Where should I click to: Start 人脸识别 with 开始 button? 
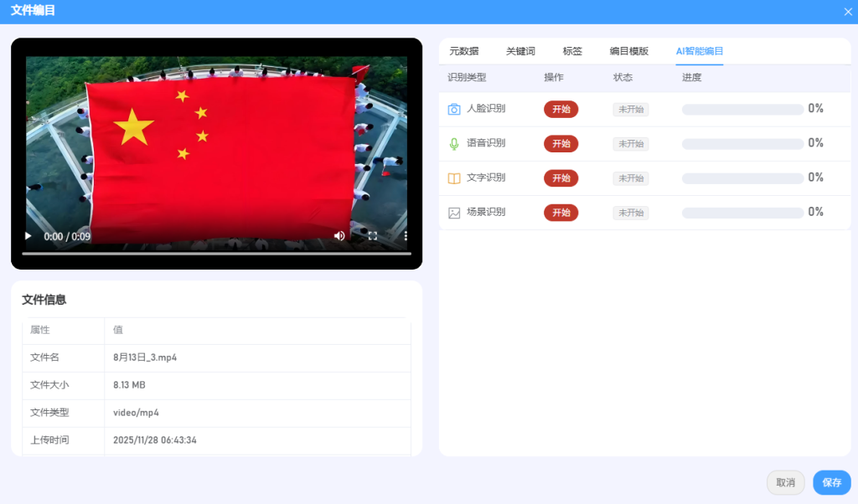[x=561, y=110]
